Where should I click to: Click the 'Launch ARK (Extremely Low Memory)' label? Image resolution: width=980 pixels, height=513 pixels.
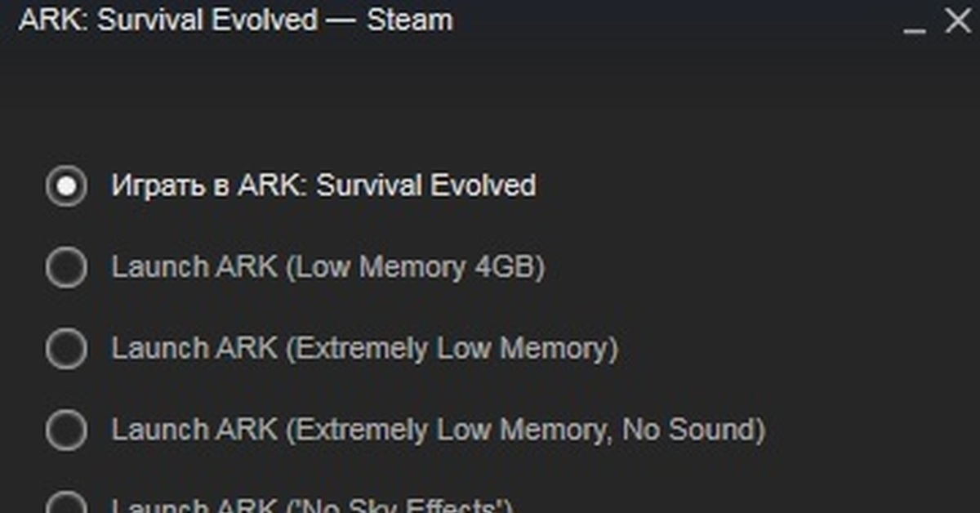click(365, 349)
